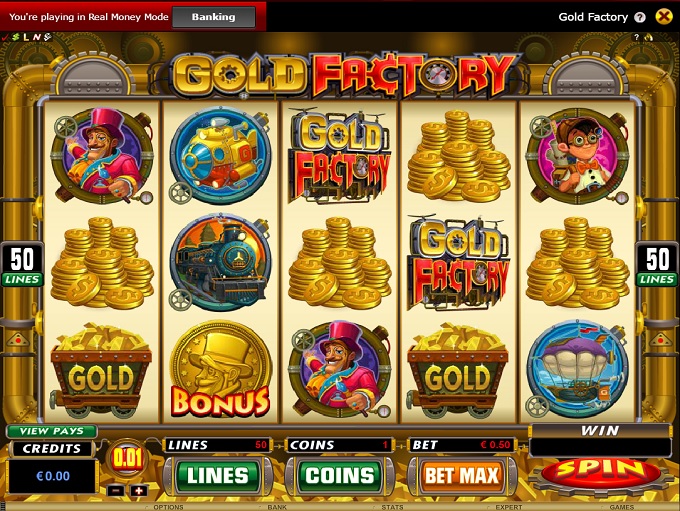The image size is (680, 511).
Task: Hit the red Spin button
Action: tap(602, 471)
